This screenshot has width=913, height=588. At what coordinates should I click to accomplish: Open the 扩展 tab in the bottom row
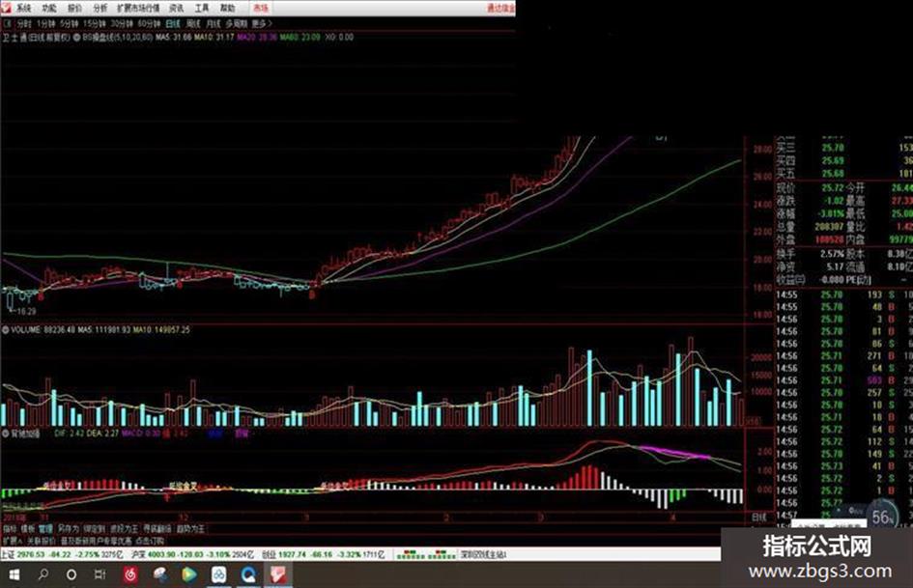[x=11, y=541]
